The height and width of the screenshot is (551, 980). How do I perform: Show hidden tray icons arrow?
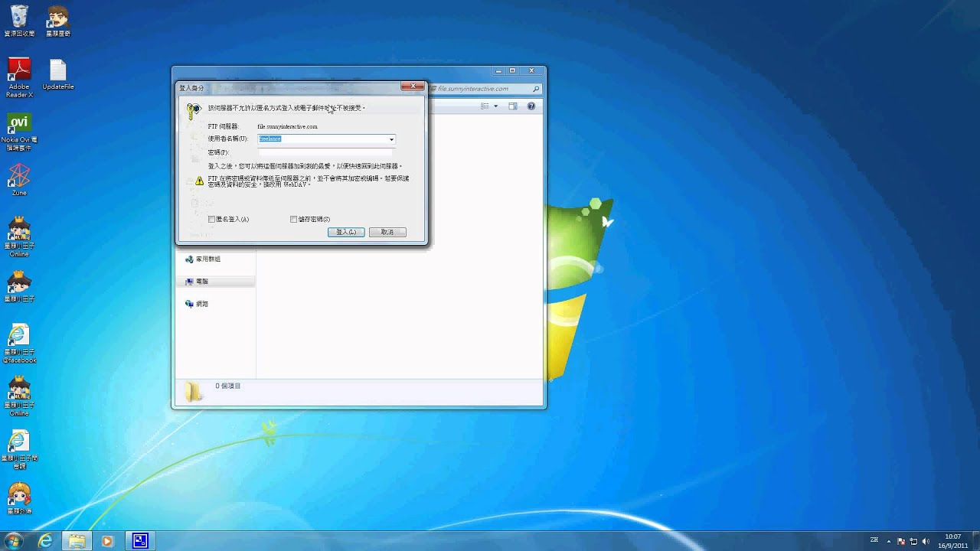(x=890, y=541)
